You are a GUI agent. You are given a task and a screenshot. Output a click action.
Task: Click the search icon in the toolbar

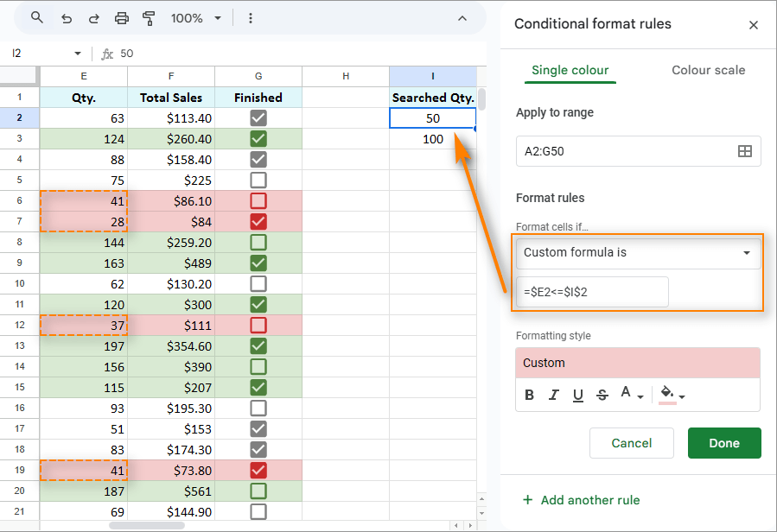pyautogui.click(x=36, y=17)
